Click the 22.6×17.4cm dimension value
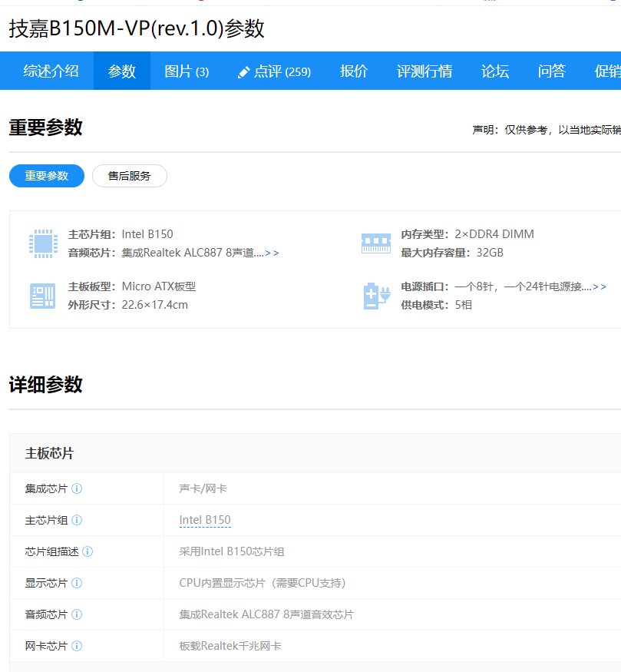The image size is (621, 672). 154,305
